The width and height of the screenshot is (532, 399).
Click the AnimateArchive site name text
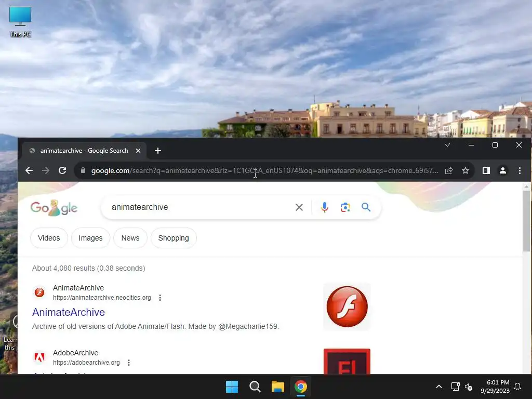click(78, 288)
